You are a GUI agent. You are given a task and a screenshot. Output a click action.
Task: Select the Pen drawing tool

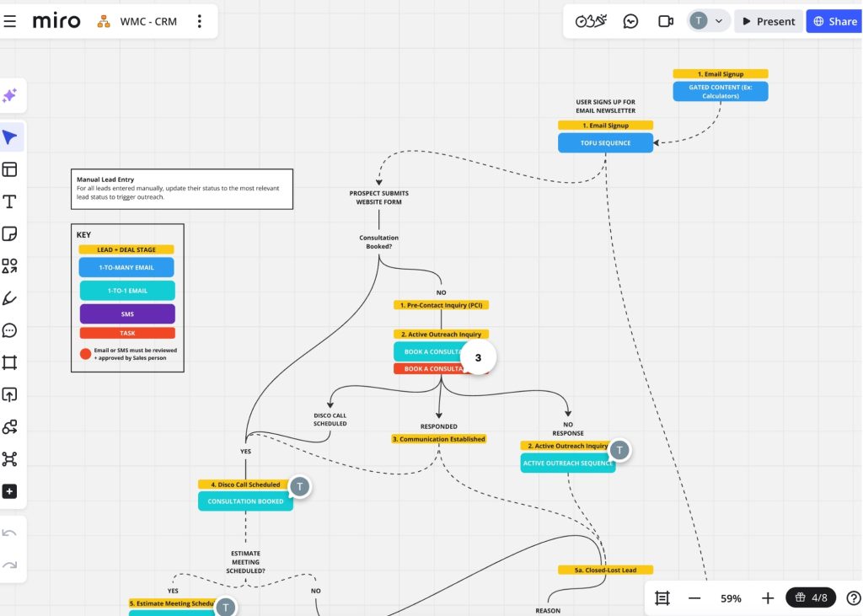point(12,297)
